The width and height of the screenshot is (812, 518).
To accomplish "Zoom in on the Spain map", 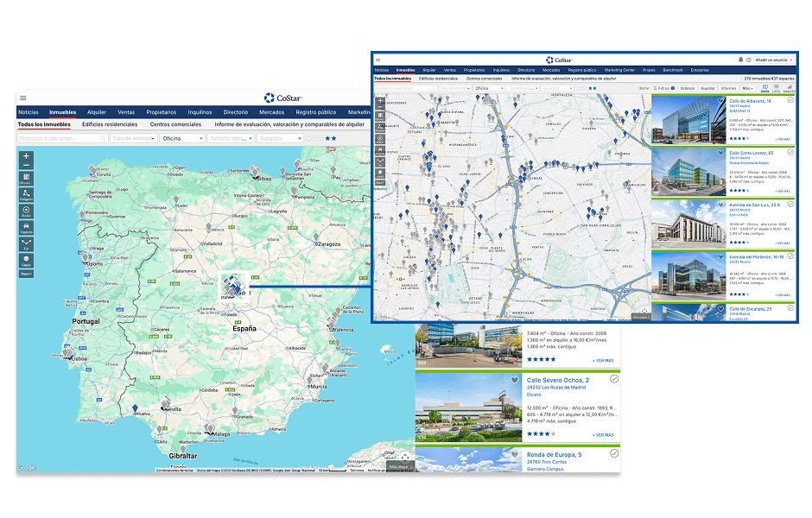I will pos(26,158).
